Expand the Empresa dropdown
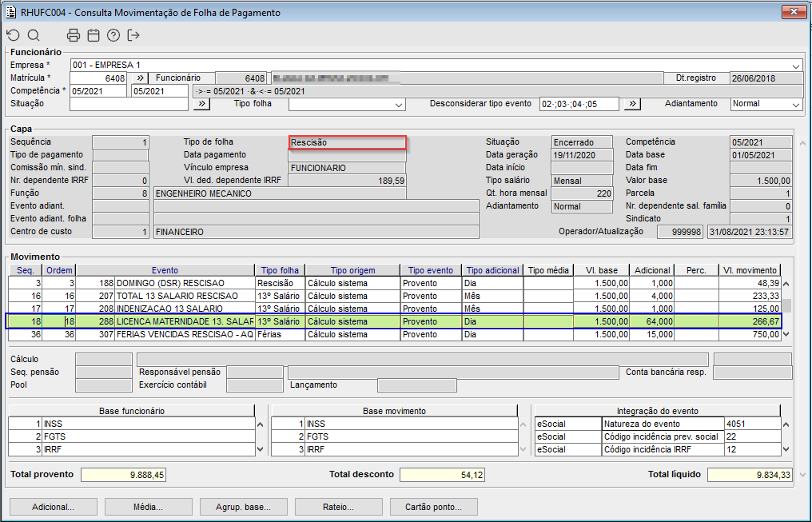The image size is (812, 522). pyautogui.click(x=796, y=66)
